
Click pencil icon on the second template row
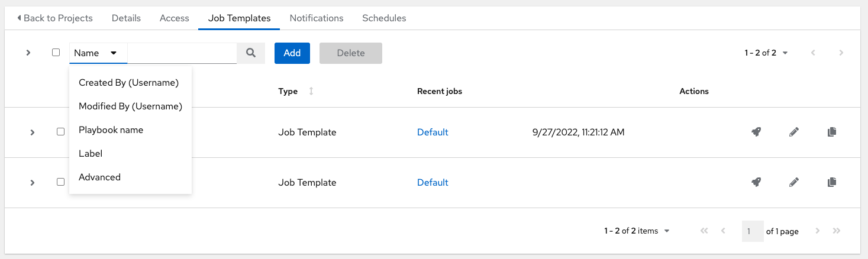click(x=794, y=183)
